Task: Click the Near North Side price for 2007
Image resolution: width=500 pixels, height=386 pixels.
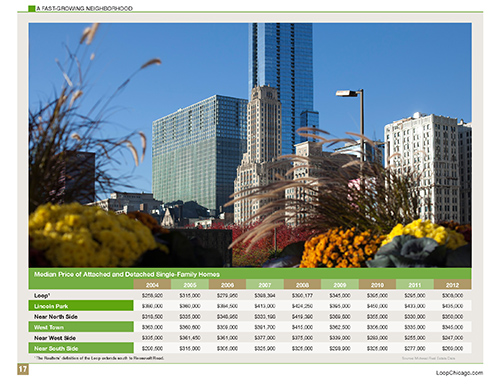Action: click(265, 317)
